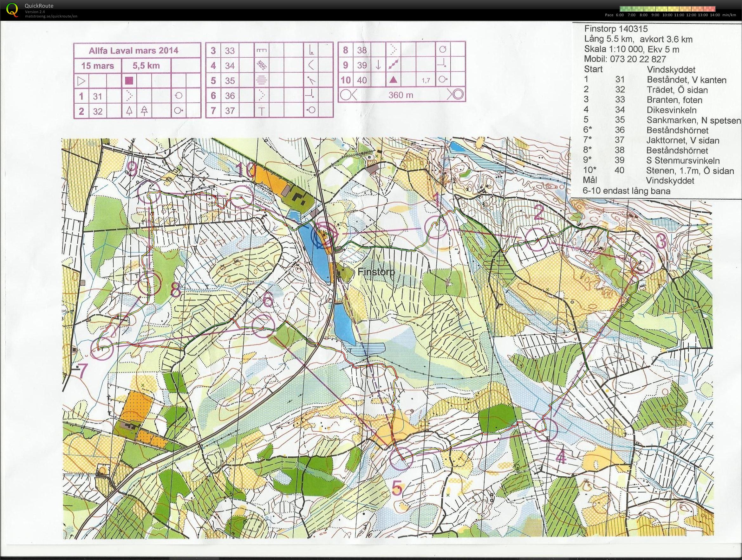Click the 6-10 endast lång bana note
The image size is (742, 560).
pyautogui.click(x=627, y=191)
